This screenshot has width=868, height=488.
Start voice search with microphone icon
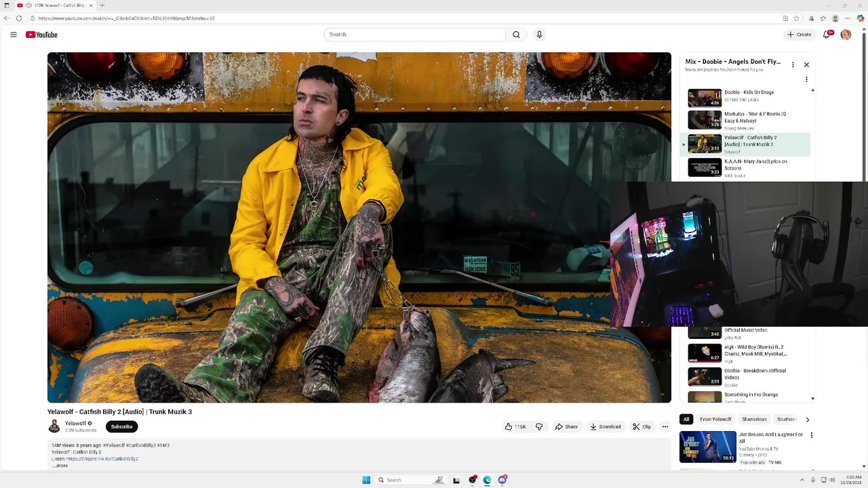539,35
